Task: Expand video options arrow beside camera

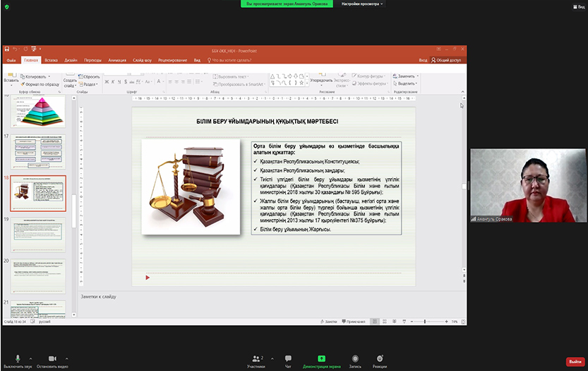Action: pyautogui.click(x=66, y=358)
